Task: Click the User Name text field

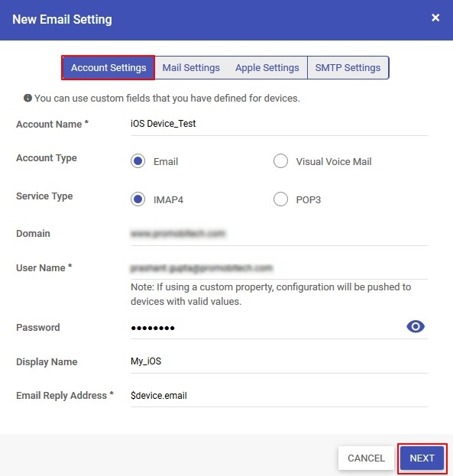Action: [279, 268]
